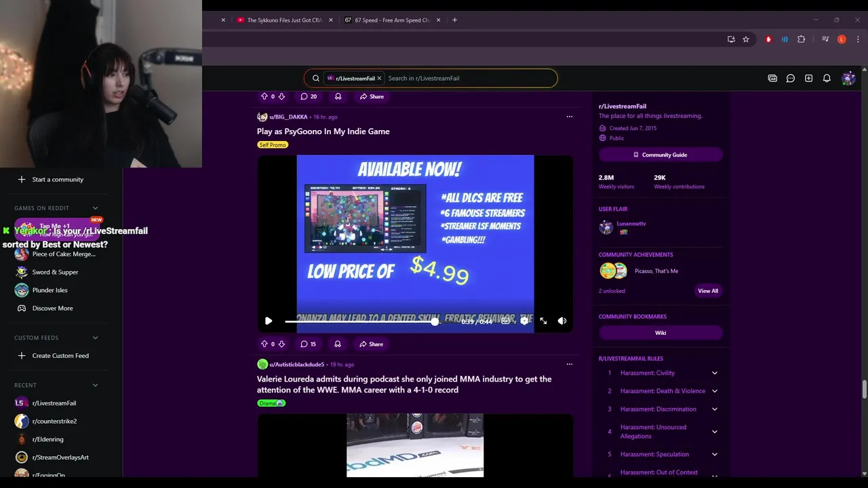Click the Self Promo post flair

point(273,145)
